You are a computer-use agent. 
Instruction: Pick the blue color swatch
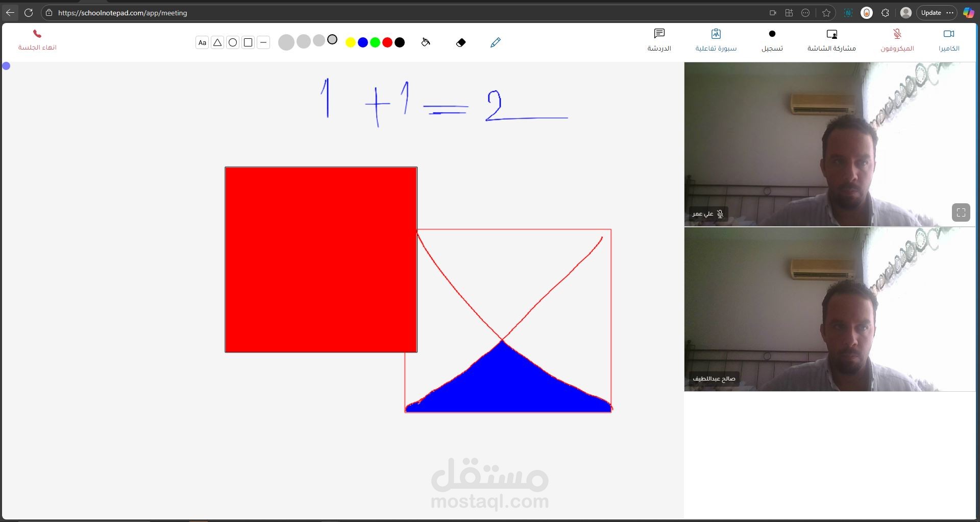363,43
